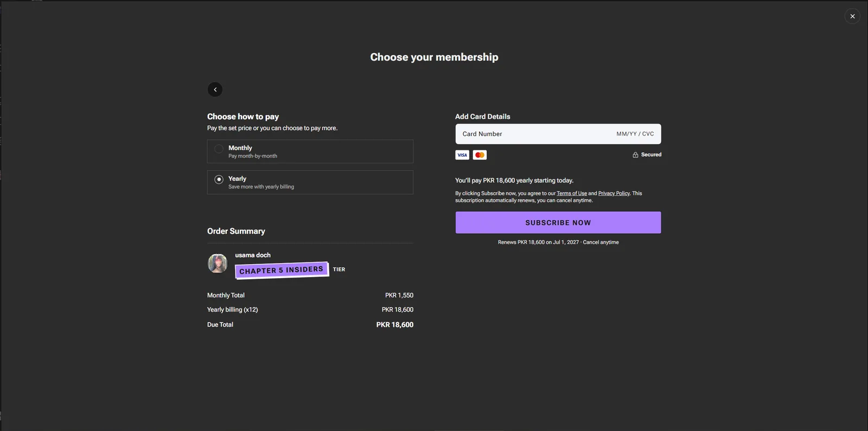Click the 'Choose your membership' heading

pos(434,57)
